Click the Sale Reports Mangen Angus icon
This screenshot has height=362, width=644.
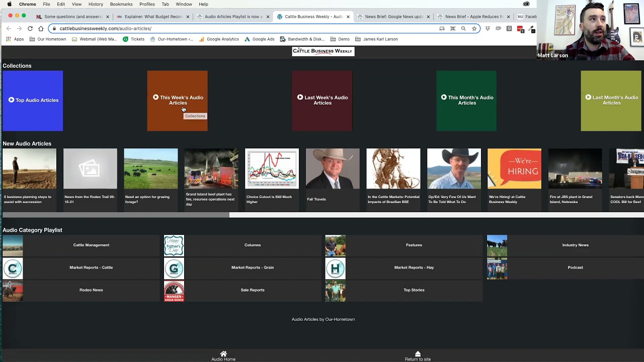174,291
